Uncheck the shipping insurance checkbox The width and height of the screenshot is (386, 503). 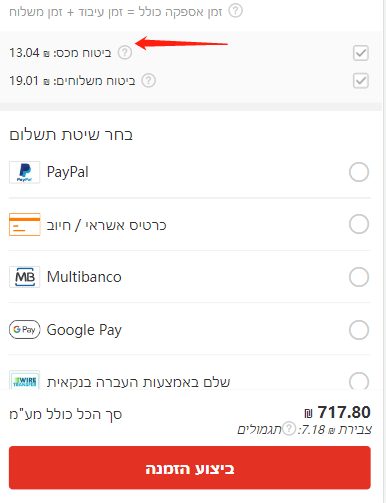pyautogui.click(x=361, y=81)
